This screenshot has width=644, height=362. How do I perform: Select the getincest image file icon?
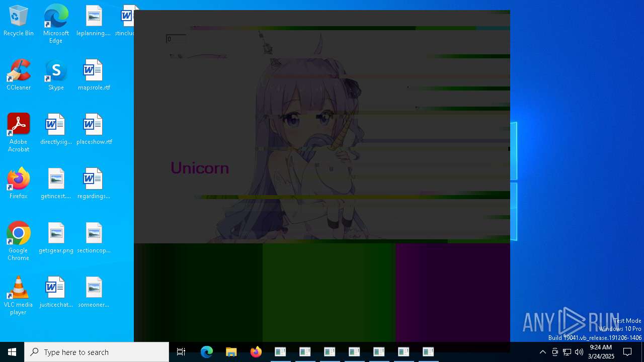(56, 184)
